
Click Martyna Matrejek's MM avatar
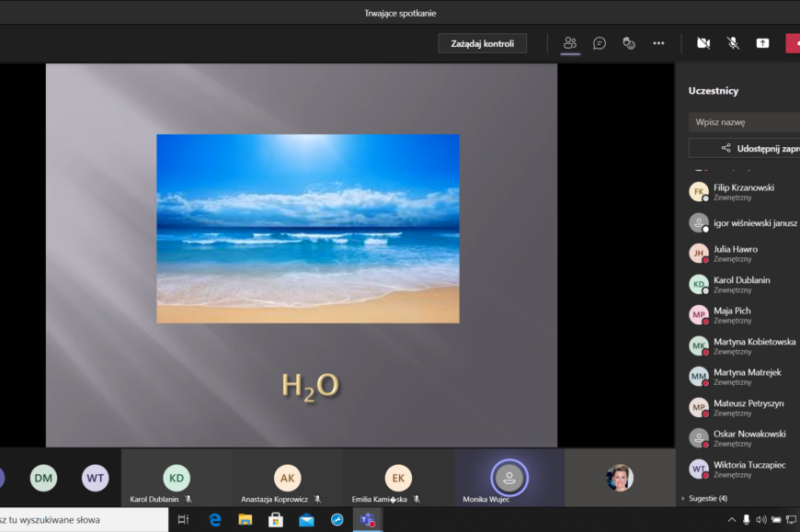point(699,377)
